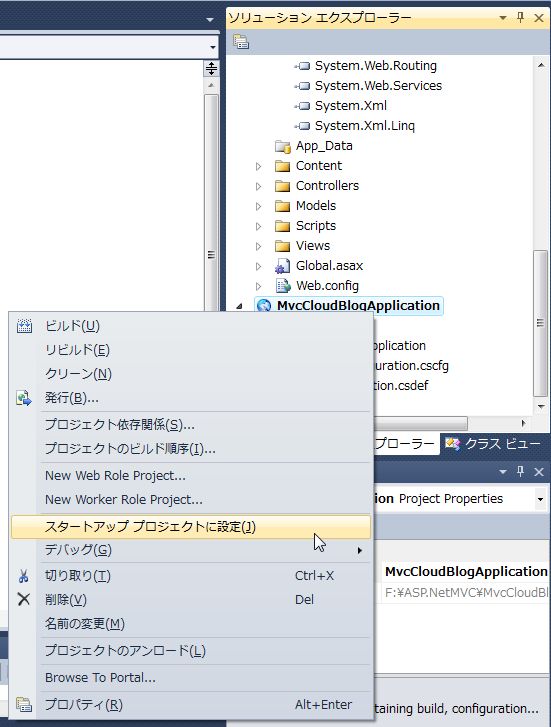The image size is (551, 727).
Task: Choose ビルド(U) from context menu
Action: 191,326
